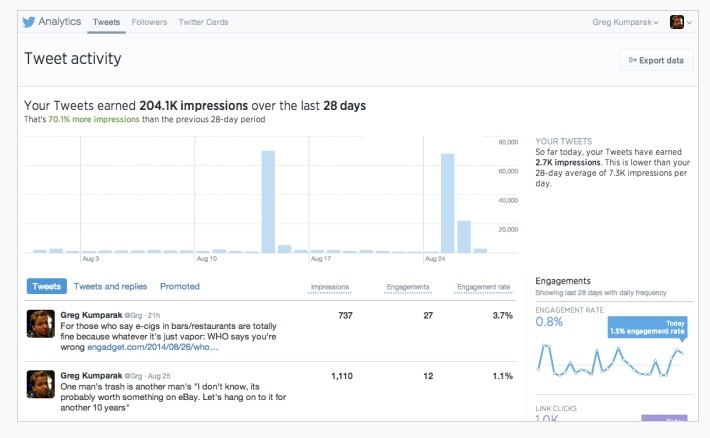Select the blue Tweets filter button
Viewport: 710px width, 438px height.
pos(47,286)
